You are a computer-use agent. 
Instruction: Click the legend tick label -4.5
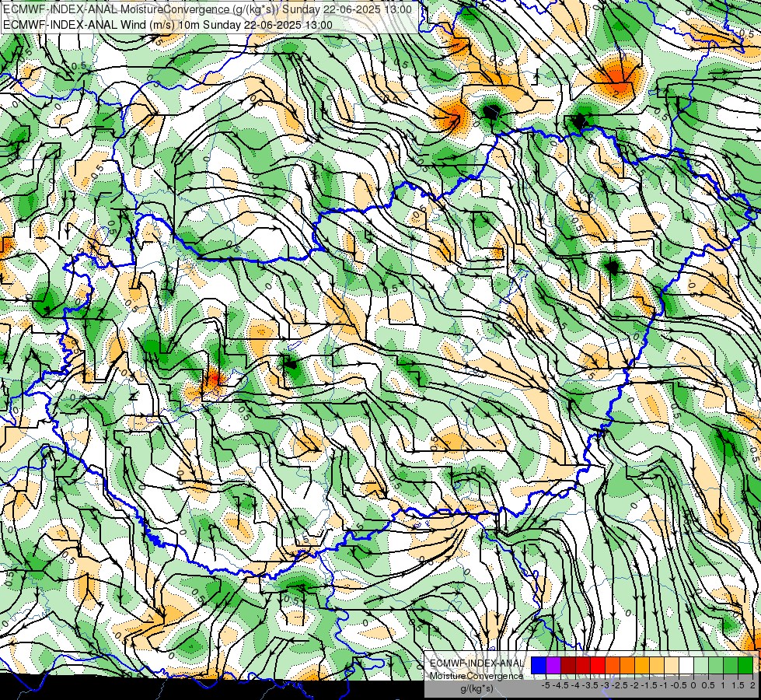(x=560, y=685)
